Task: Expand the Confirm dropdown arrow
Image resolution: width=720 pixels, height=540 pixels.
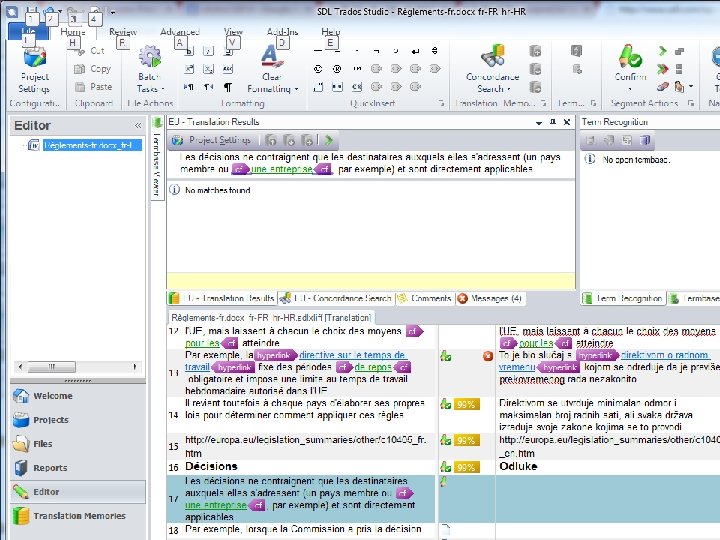Action: [x=630, y=89]
